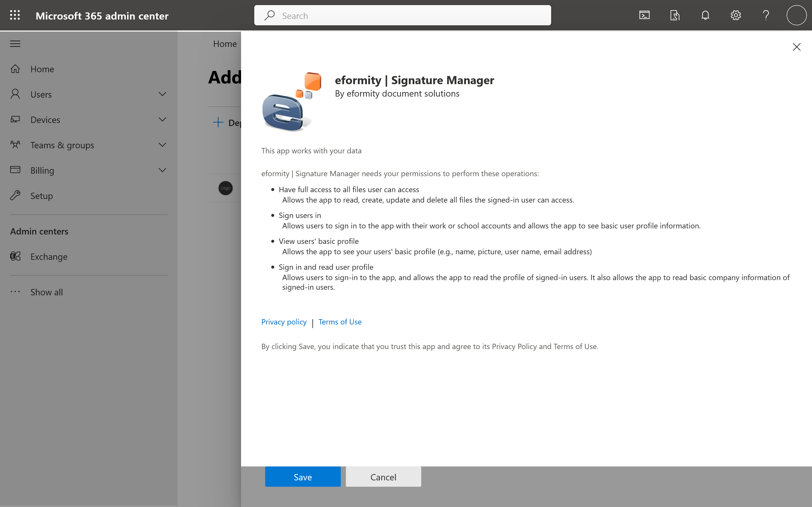Expand the Devices section chevron
Screen dimensions: 812x507
[162, 119]
